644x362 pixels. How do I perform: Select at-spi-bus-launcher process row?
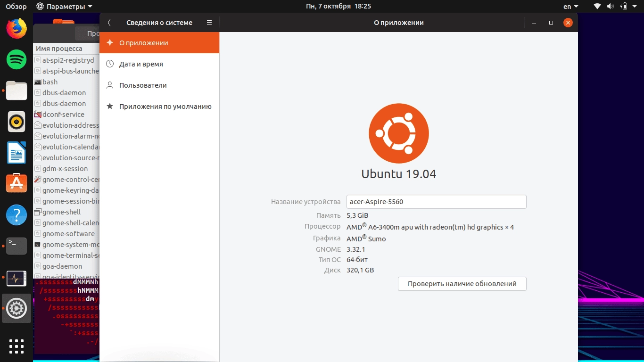point(66,71)
